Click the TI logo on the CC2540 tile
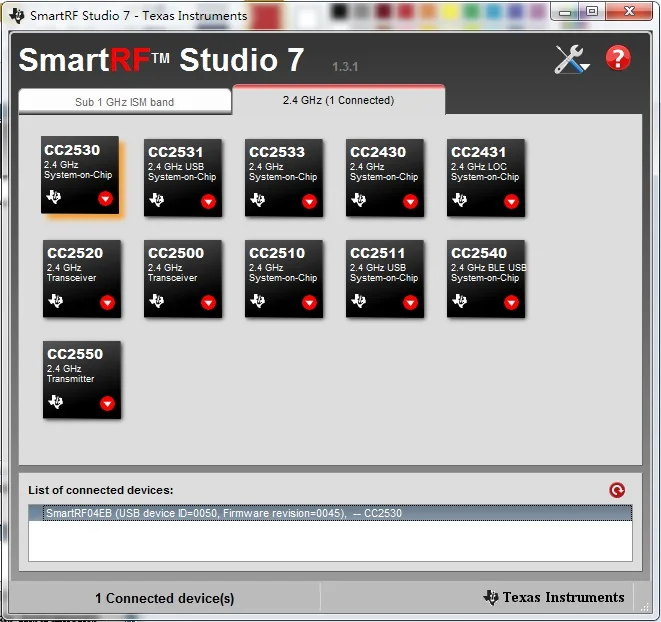This screenshot has width=661, height=622. (x=460, y=301)
